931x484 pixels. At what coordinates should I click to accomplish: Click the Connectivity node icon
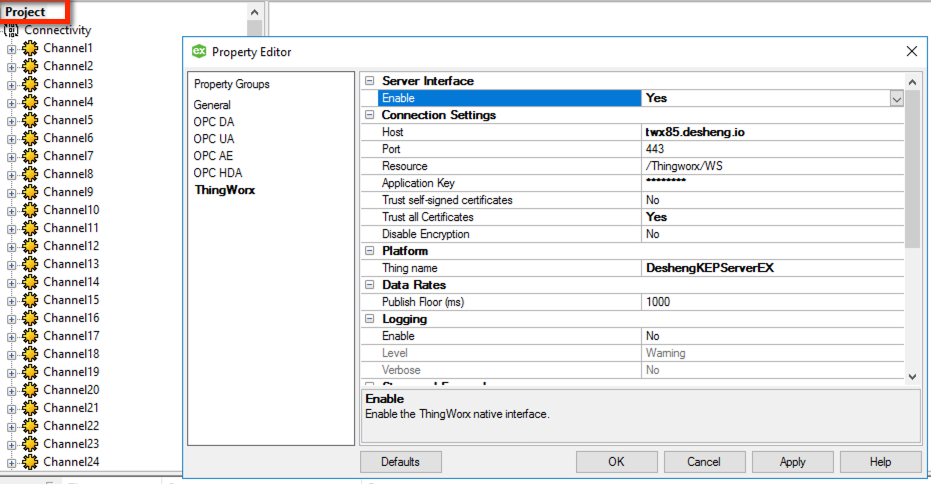click(12, 30)
